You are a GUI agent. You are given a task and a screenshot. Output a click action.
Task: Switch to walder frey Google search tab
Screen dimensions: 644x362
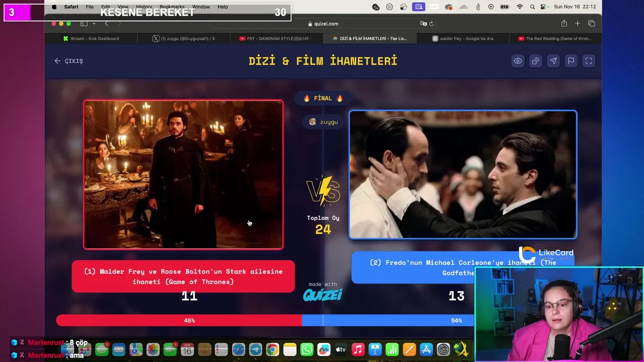(463, 38)
